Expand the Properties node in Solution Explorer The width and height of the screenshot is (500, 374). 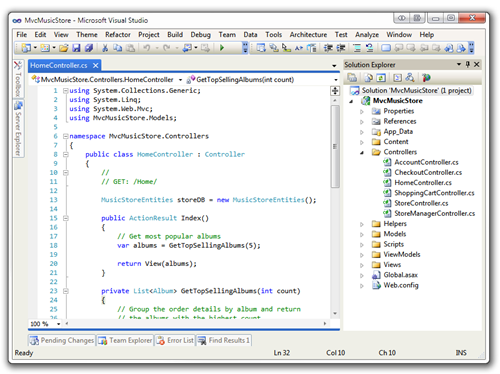(362, 112)
